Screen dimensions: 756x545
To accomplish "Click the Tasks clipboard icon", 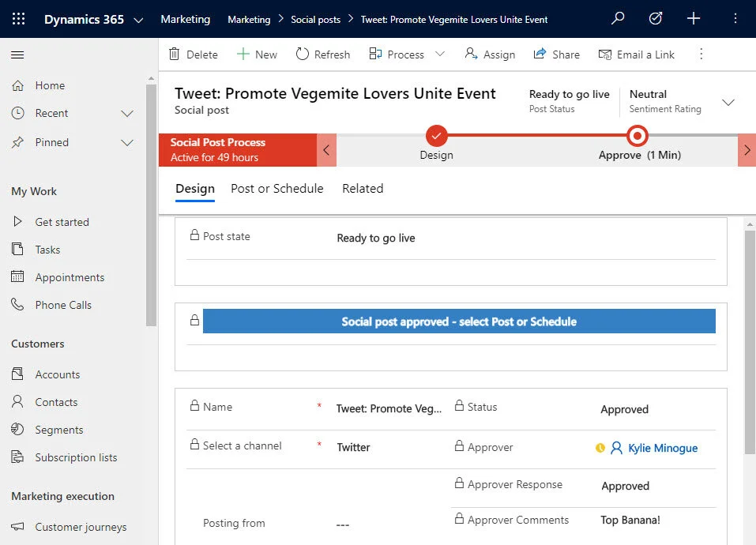I will coord(18,249).
